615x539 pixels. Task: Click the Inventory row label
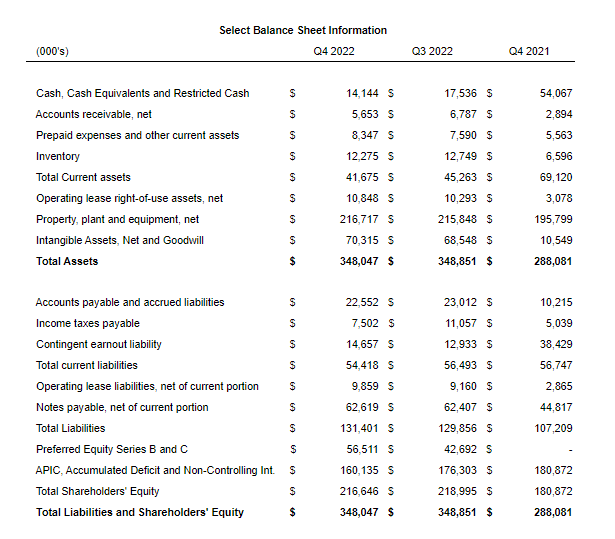click(x=58, y=156)
